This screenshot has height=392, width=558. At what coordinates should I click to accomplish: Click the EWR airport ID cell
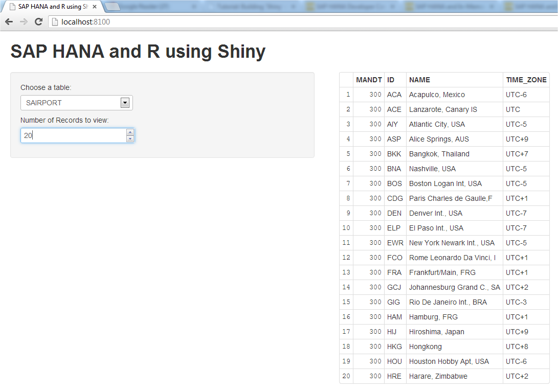click(x=395, y=243)
